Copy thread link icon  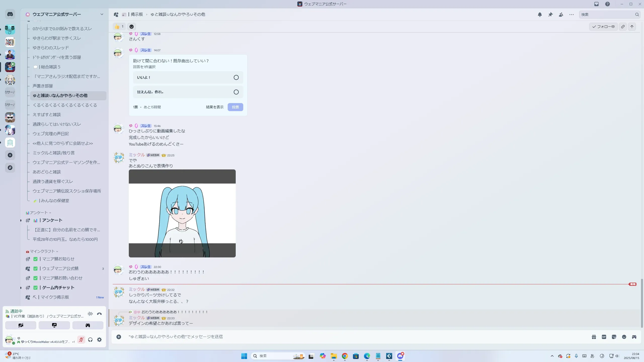coord(623,27)
